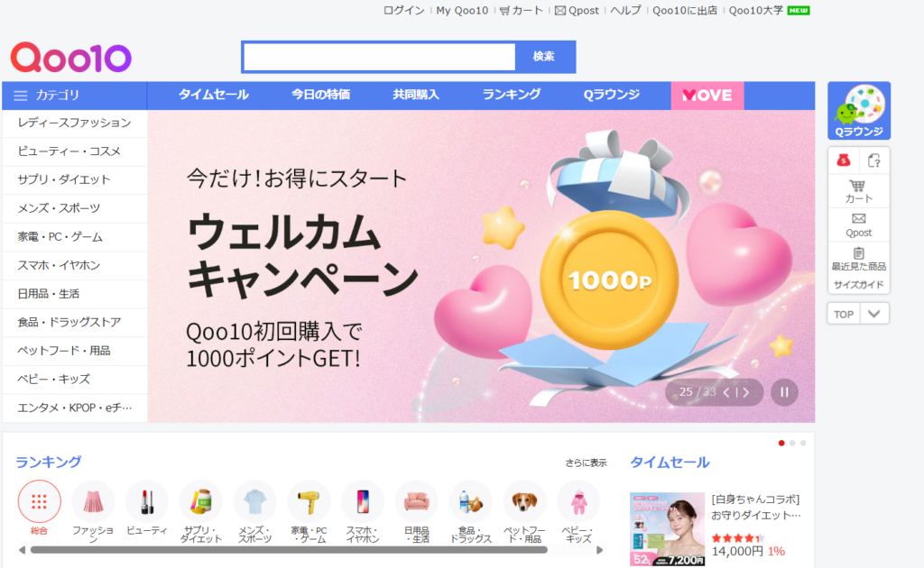
Task: Click the ranking horizontal scrollbar track
Action: pyautogui.click(x=289, y=550)
